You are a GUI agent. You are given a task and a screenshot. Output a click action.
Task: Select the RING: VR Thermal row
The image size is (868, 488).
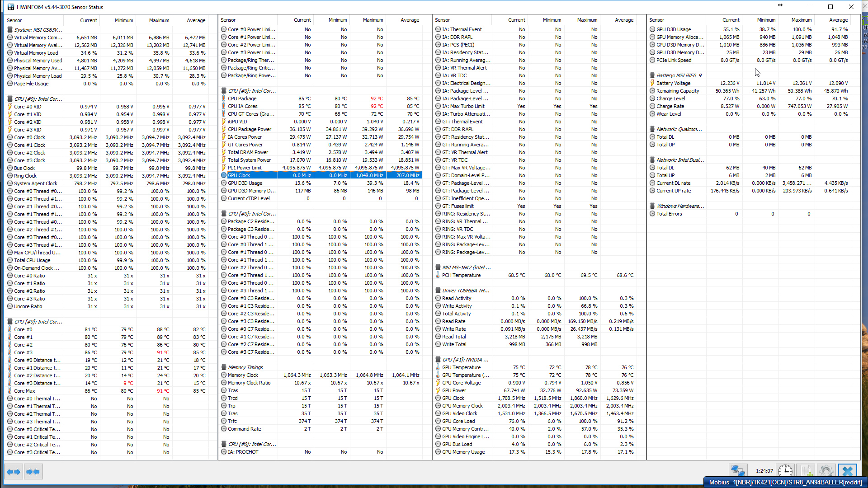pyautogui.click(x=535, y=221)
